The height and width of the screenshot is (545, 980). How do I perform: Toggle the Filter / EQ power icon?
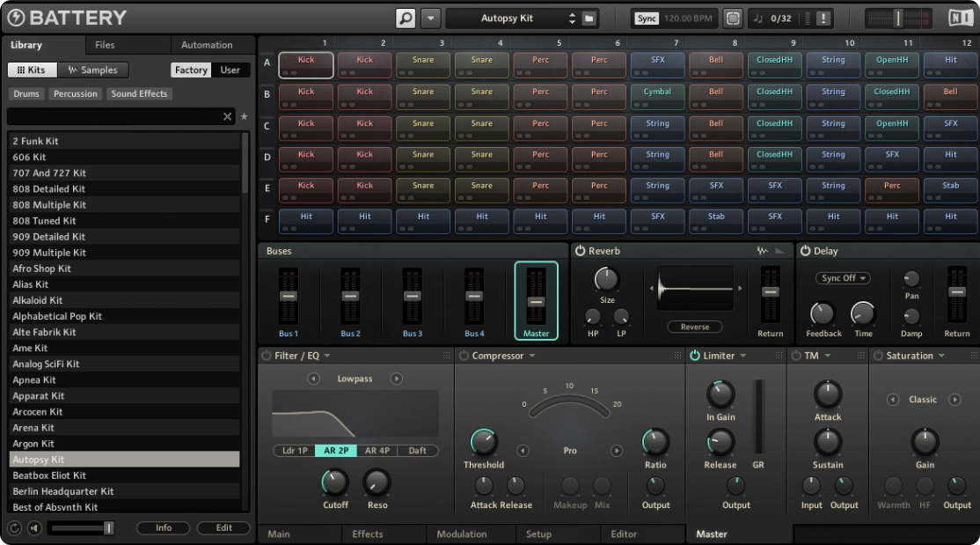click(x=267, y=356)
